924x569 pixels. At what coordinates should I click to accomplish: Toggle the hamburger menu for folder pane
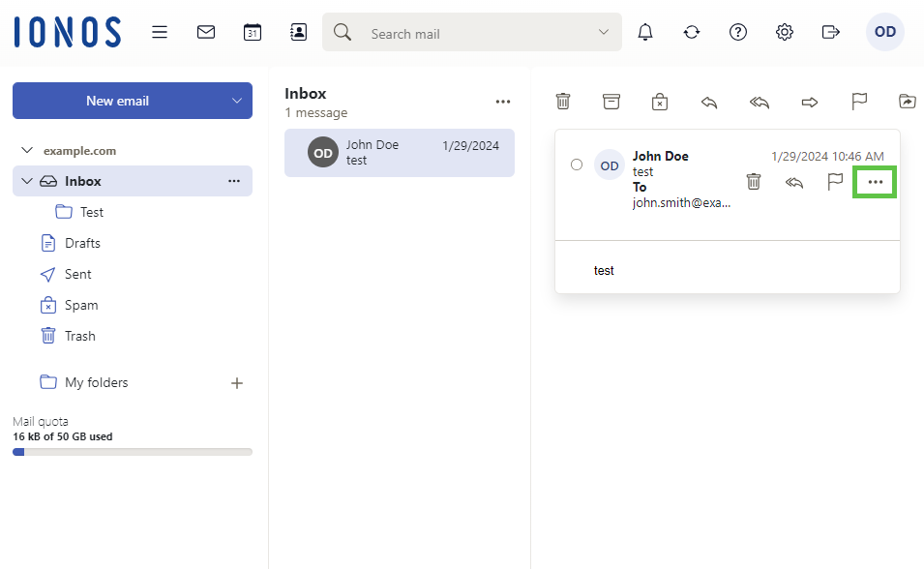pos(160,32)
